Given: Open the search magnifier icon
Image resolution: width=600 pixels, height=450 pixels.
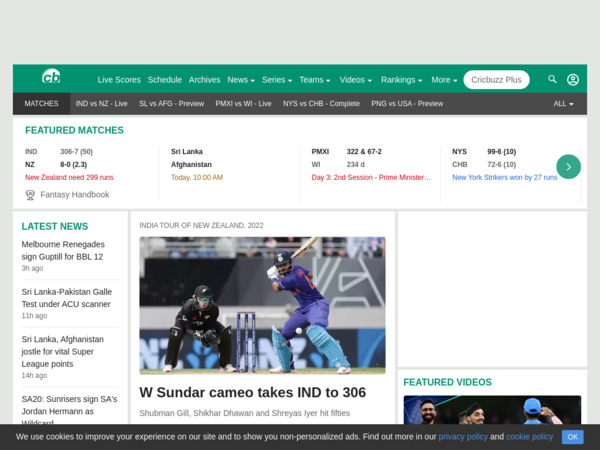Looking at the screenshot, I should click(552, 79).
